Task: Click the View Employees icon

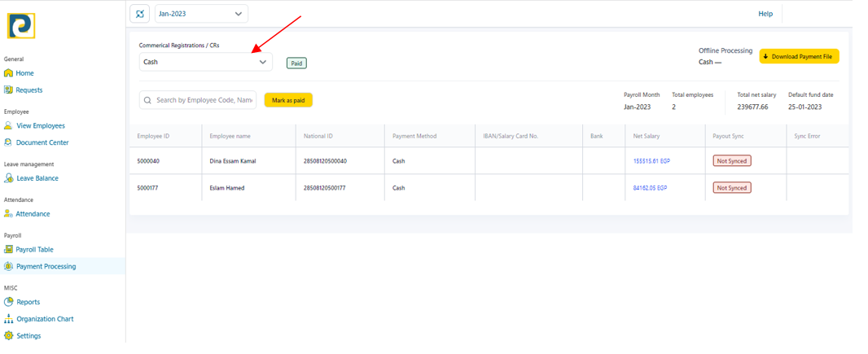Action: [8, 126]
